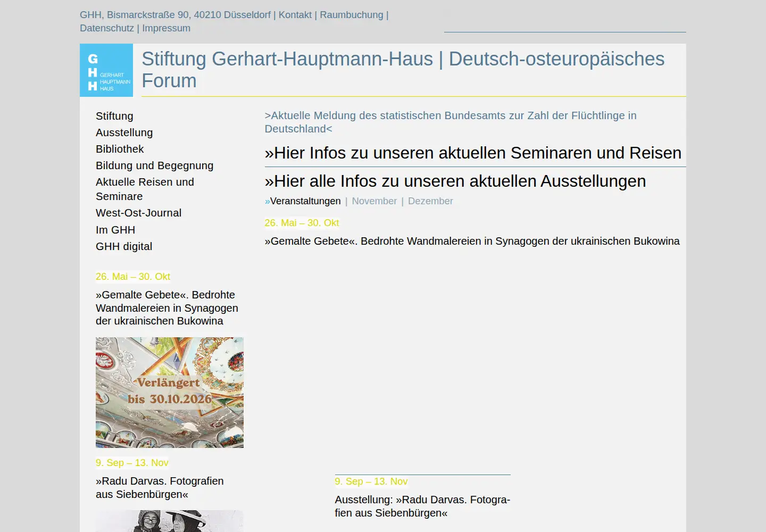
Task: Open Aktuelle Reisen und Seminare menu item
Action: click(x=145, y=189)
